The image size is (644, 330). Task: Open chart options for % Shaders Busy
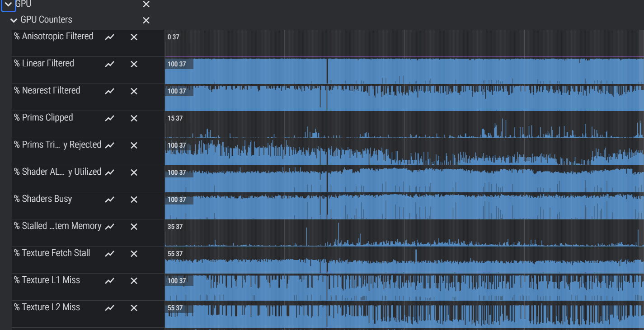click(x=109, y=200)
